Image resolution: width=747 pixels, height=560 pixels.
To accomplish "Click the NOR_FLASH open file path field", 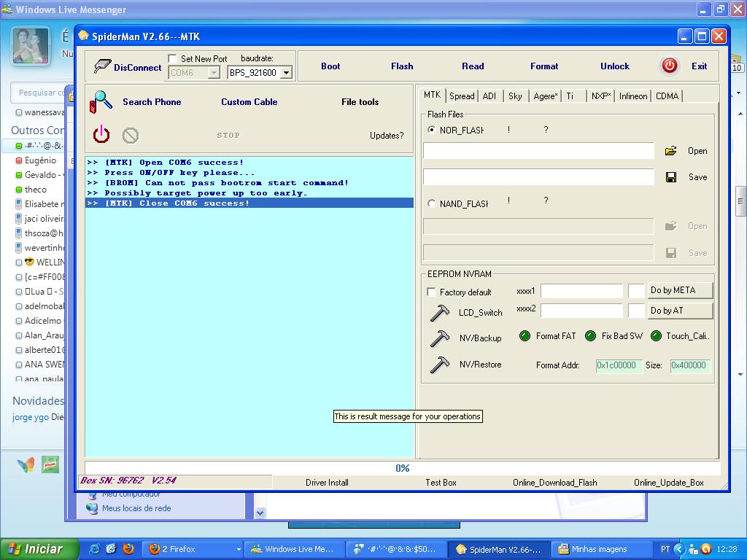I will [x=538, y=151].
